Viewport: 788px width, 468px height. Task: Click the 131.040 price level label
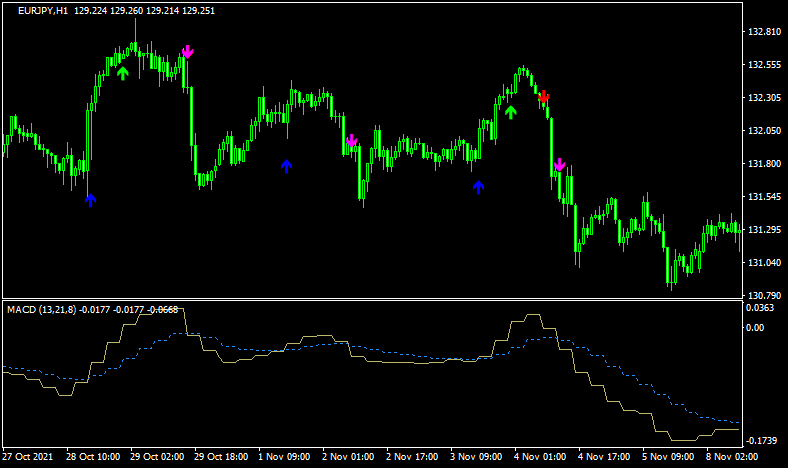click(764, 262)
